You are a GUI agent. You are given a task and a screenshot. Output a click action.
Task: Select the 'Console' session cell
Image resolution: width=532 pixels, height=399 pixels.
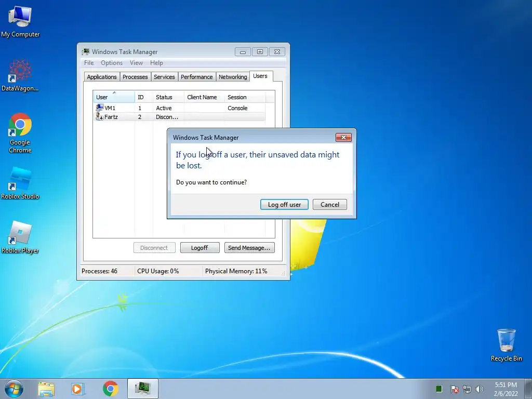237,108
